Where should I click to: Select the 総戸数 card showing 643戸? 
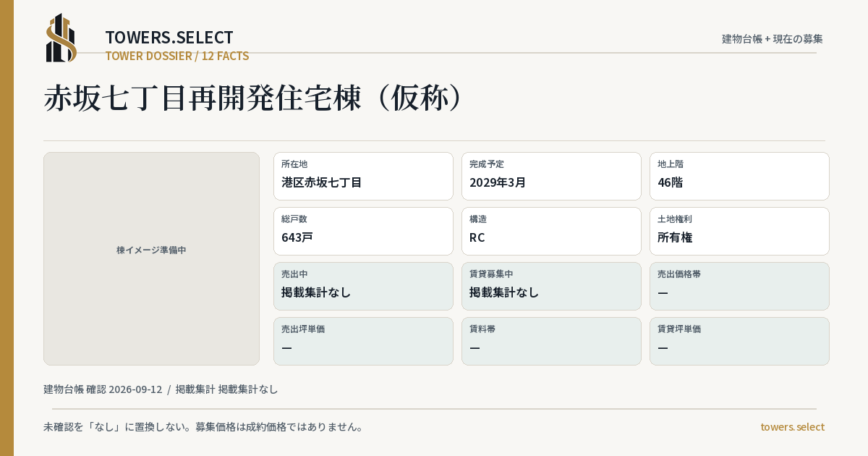click(x=363, y=231)
